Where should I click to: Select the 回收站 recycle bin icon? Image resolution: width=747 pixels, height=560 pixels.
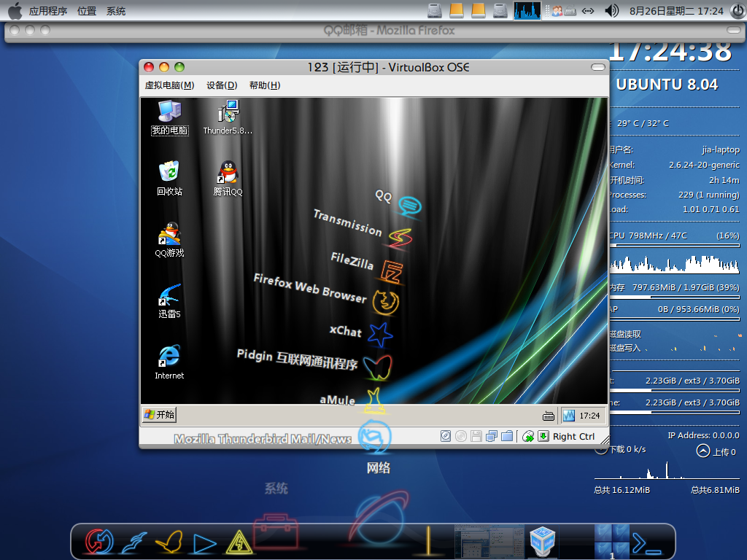pos(169,179)
